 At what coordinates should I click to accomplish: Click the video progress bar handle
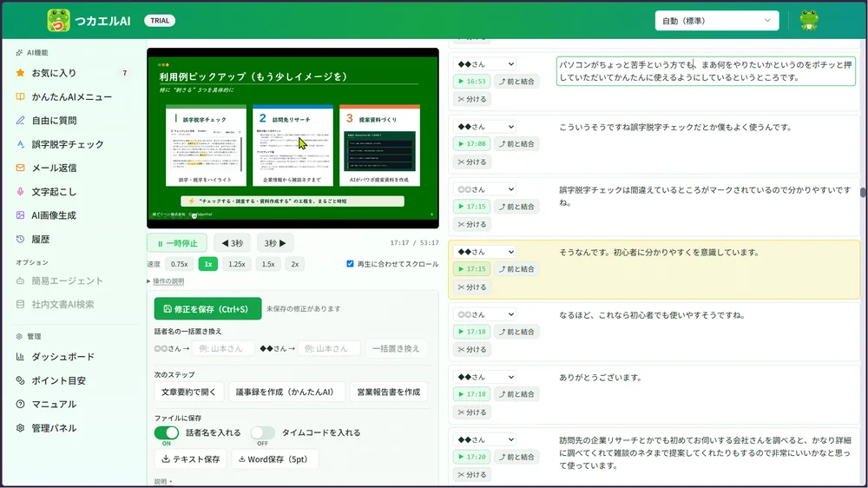(x=194, y=216)
